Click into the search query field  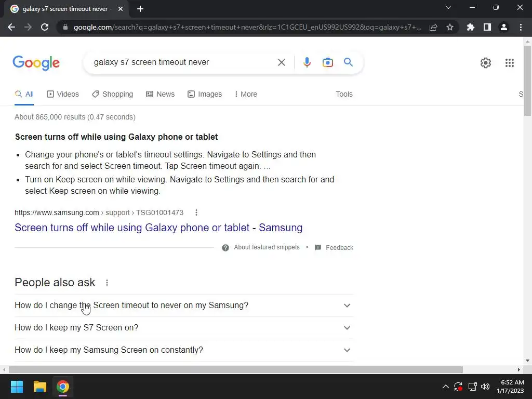[183, 62]
